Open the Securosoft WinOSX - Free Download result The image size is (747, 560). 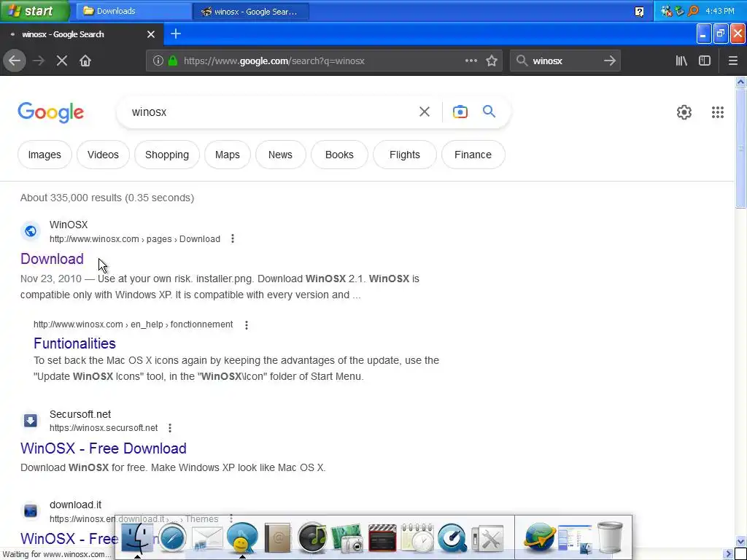104,448
